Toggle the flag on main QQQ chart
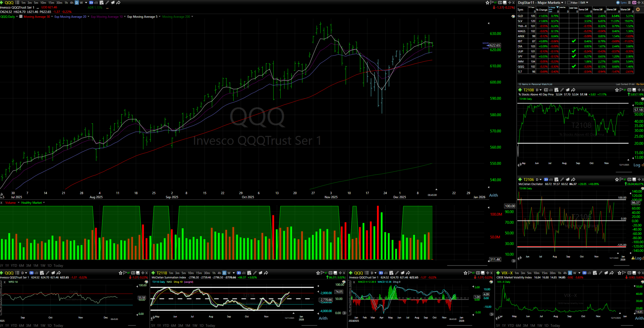The image size is (644, 328). pos(492,3)
